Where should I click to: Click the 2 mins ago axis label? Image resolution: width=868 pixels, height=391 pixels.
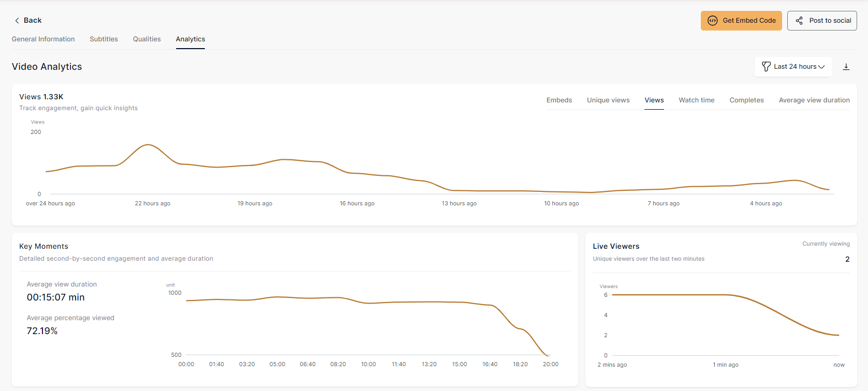[x=612, y=365]
